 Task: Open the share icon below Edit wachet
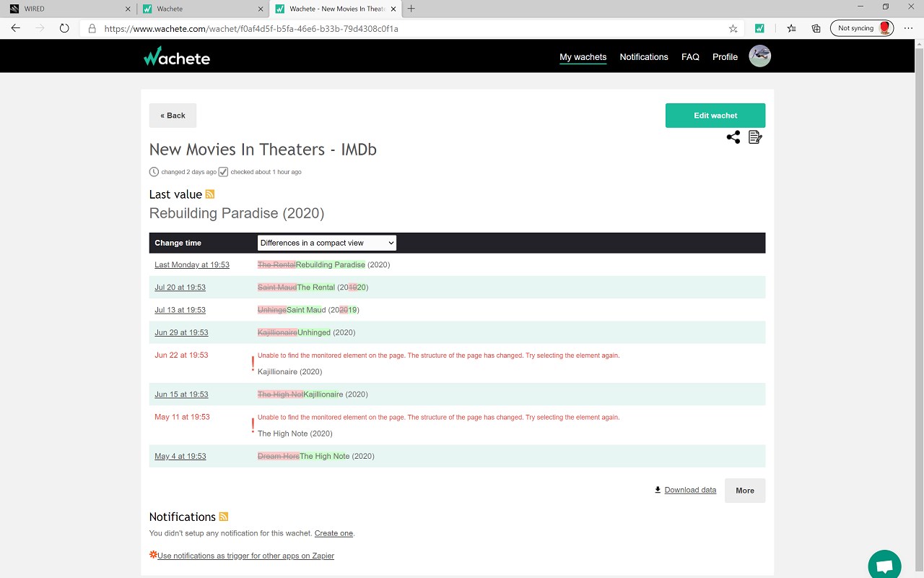click(x=733, y=137)
